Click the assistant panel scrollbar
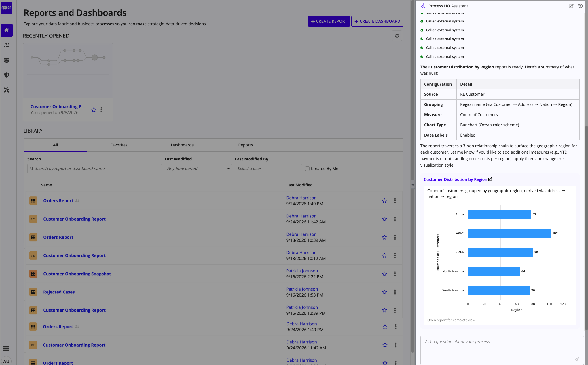The width and height of the screenshot is (588, 365). [586, 227]
